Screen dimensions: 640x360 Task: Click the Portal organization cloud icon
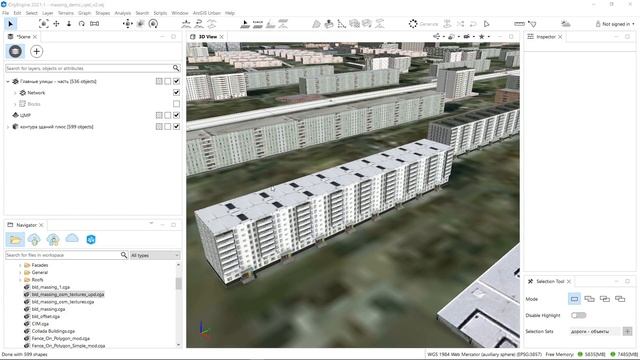click(x=53, y=240)
